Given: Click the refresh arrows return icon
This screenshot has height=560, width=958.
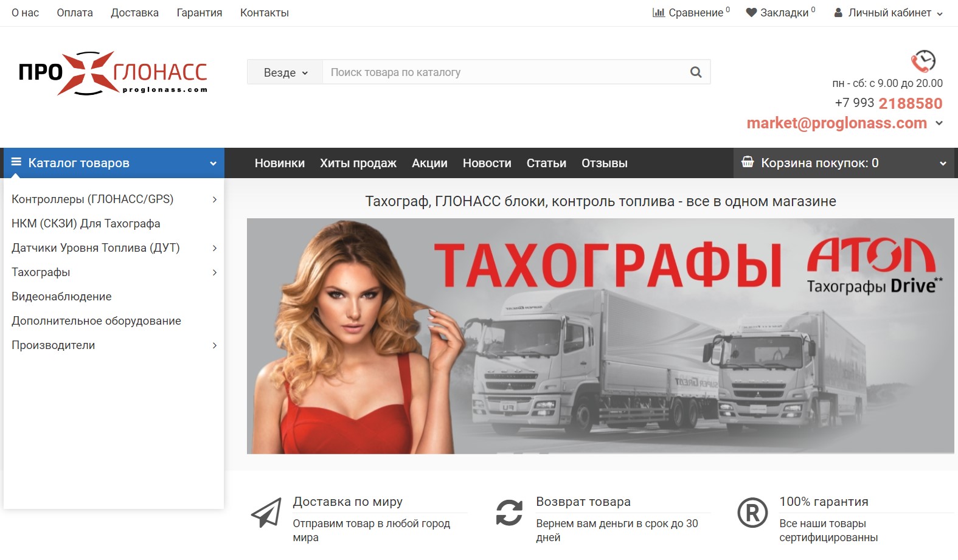Looking at the screenshot, I should coord(509,513).
